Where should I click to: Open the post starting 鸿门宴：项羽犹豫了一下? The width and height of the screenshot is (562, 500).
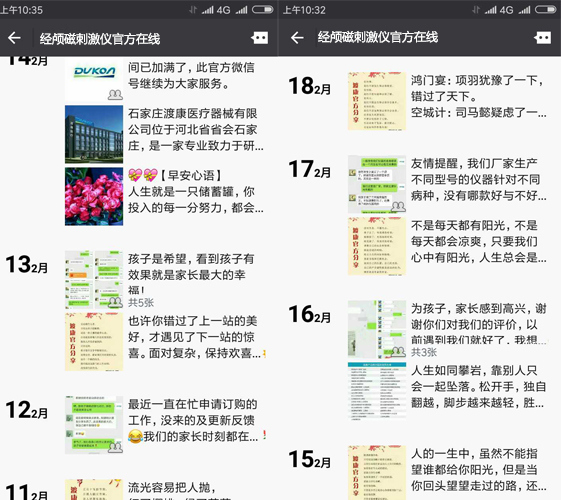click(x=479, y=96)
